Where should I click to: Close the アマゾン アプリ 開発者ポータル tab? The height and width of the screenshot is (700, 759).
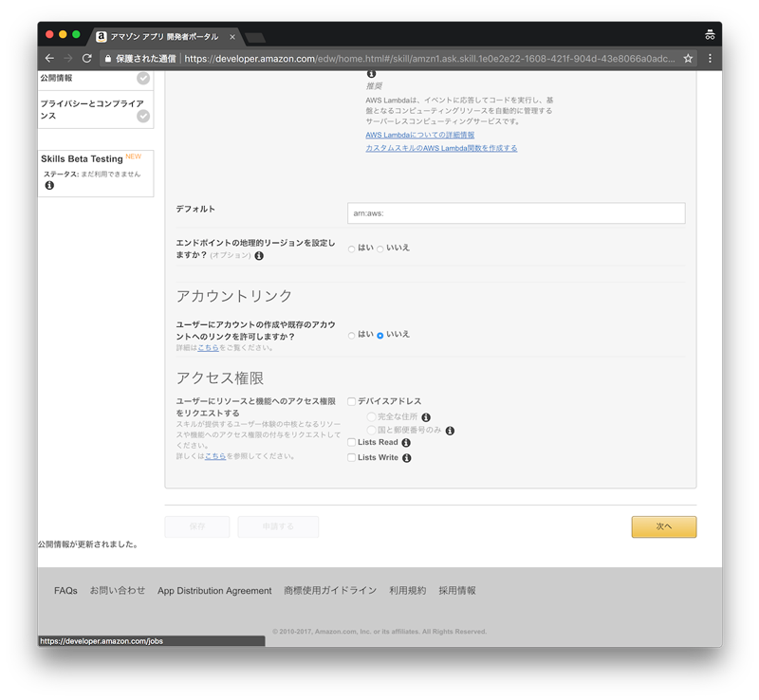[x=232, y=37]
